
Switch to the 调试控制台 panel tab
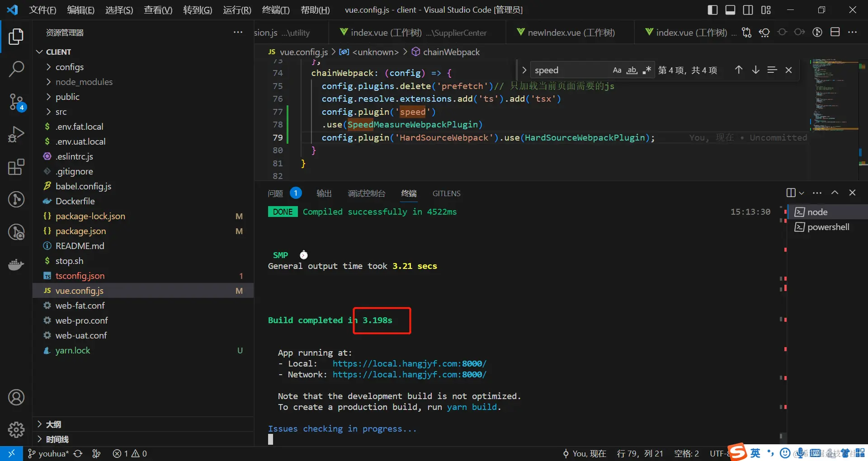[x=366, y=193]
